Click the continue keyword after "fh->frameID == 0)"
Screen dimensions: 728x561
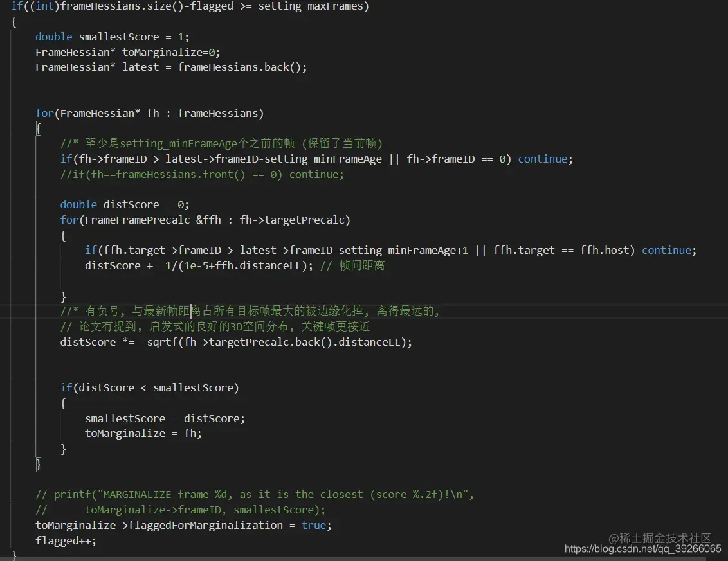click(542, 159)
